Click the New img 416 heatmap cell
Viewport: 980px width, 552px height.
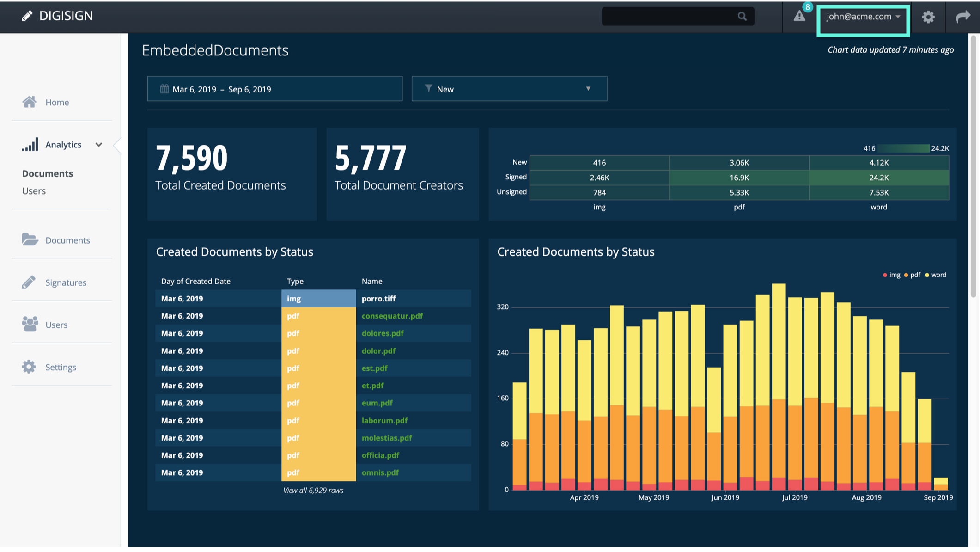pos(599,163)
